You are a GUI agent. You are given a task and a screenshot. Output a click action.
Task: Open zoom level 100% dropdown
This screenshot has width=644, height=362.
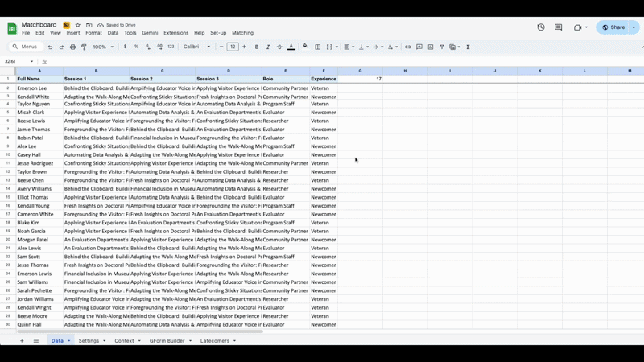103,47
